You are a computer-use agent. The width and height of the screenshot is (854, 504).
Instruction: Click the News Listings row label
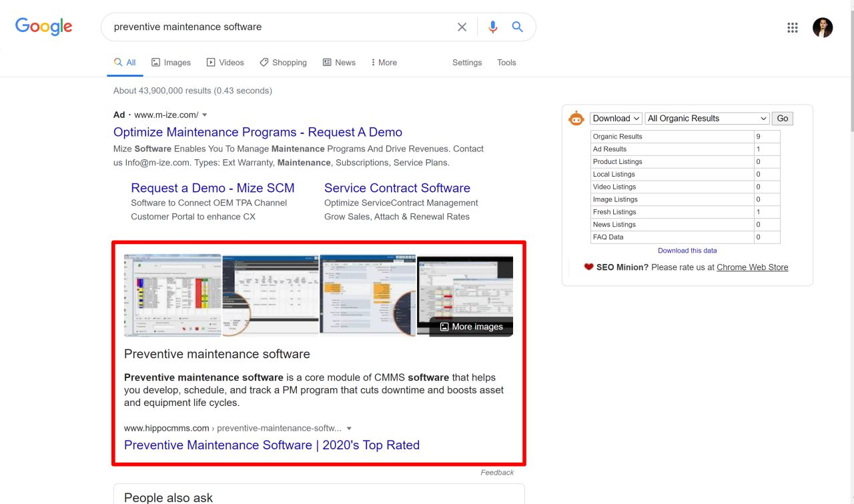[614, 225]
